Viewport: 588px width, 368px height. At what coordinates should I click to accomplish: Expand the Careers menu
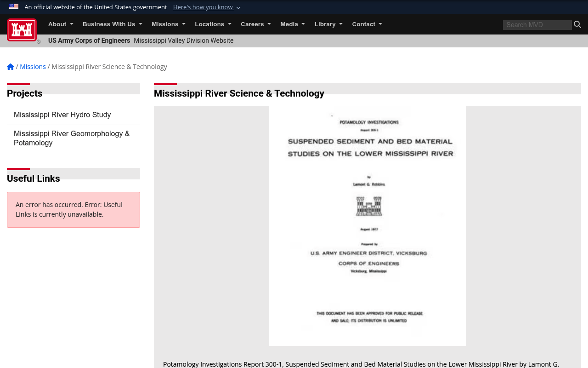[256, 24]
